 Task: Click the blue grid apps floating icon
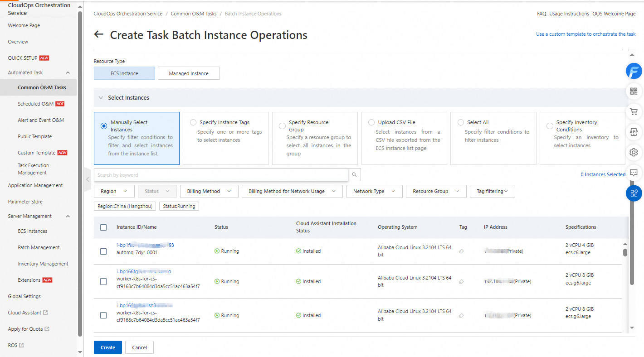point(634,193)
